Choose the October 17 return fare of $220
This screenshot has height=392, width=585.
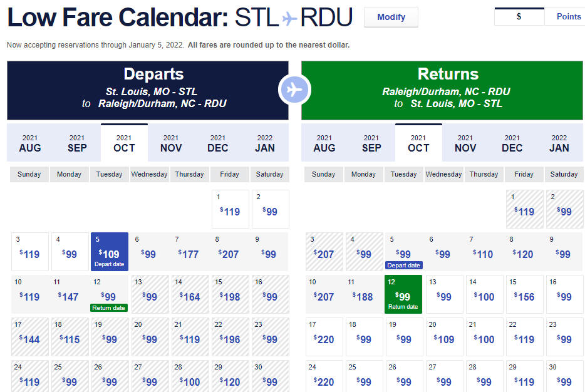(324, 337)
